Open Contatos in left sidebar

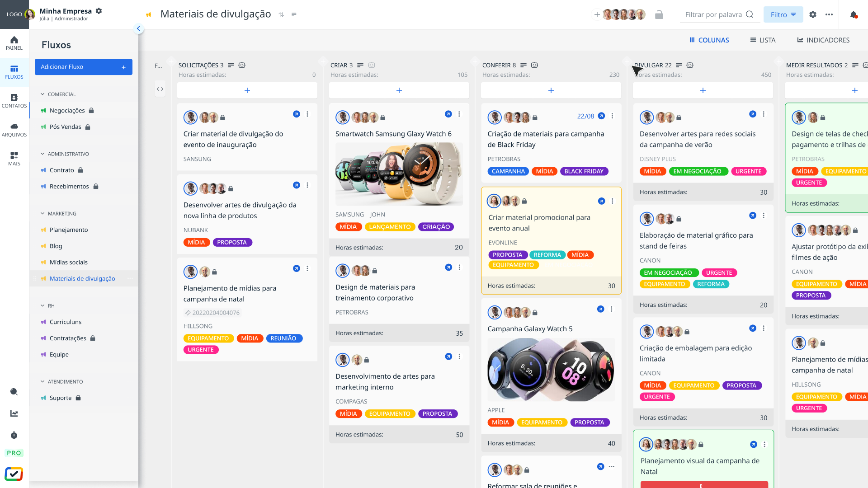(x=14, y=101)
